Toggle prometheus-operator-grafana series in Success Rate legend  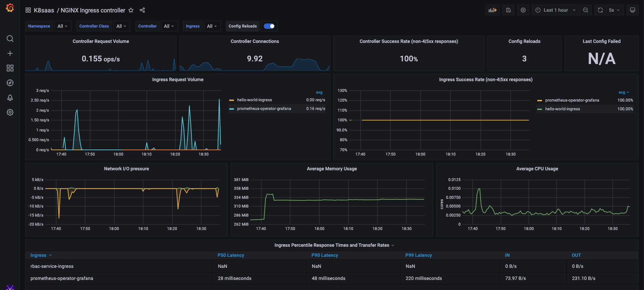pos(572,100)
